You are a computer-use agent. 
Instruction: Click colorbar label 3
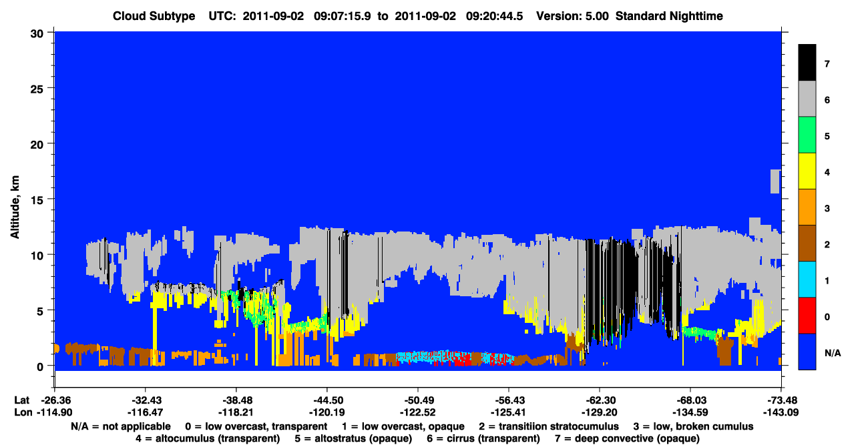(x=827, y=208)
